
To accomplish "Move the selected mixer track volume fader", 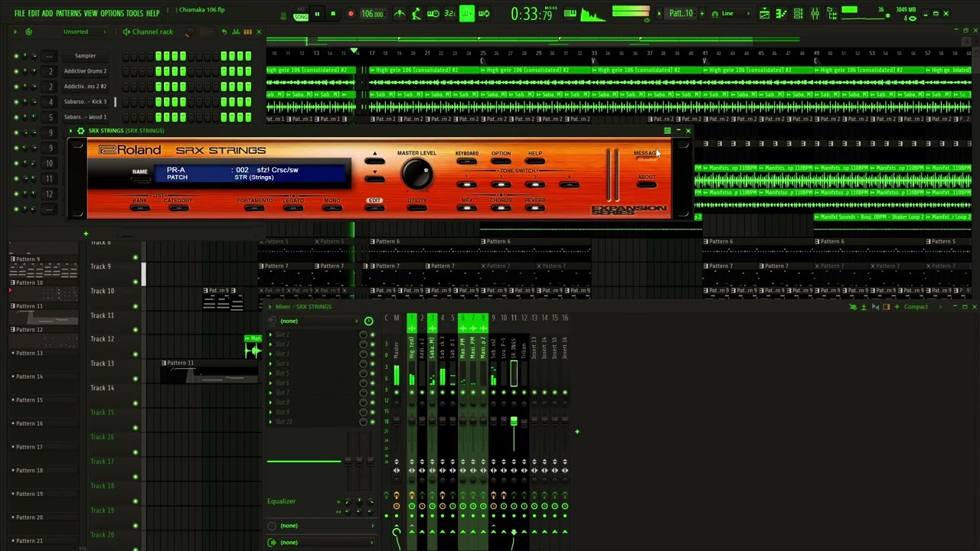I will pos(514,421).
